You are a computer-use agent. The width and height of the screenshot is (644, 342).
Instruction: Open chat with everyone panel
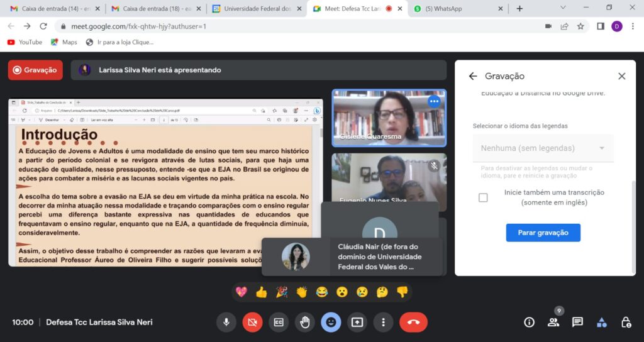[577, 323]
